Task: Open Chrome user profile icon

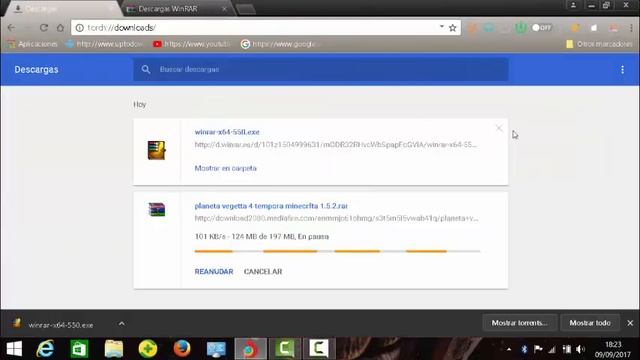Action: [573, 5]
